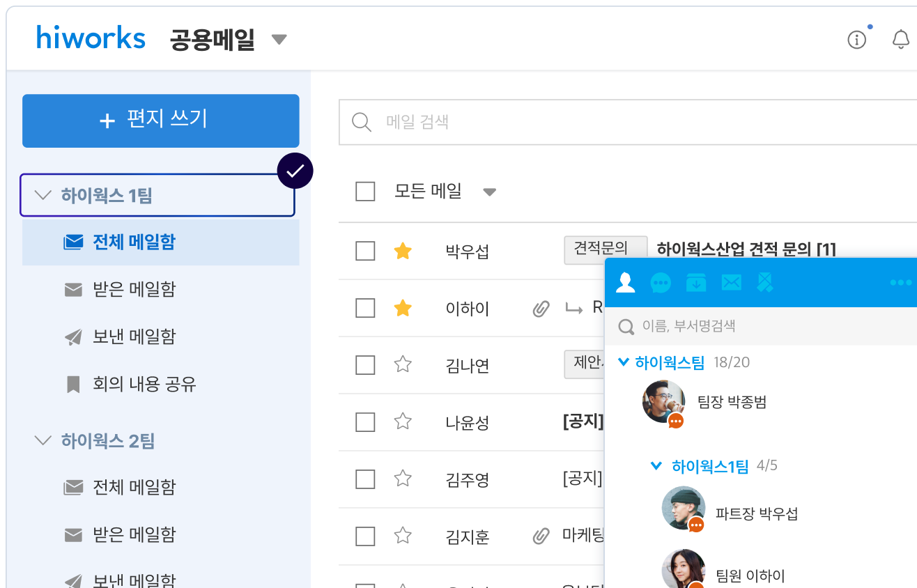Click sender name 김나연

tap(468, 365)
